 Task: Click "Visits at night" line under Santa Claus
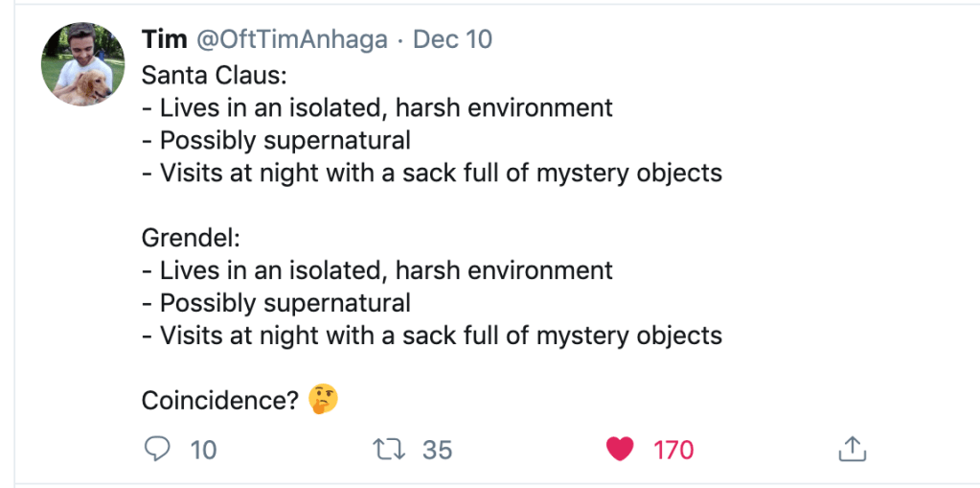(431, 173)
